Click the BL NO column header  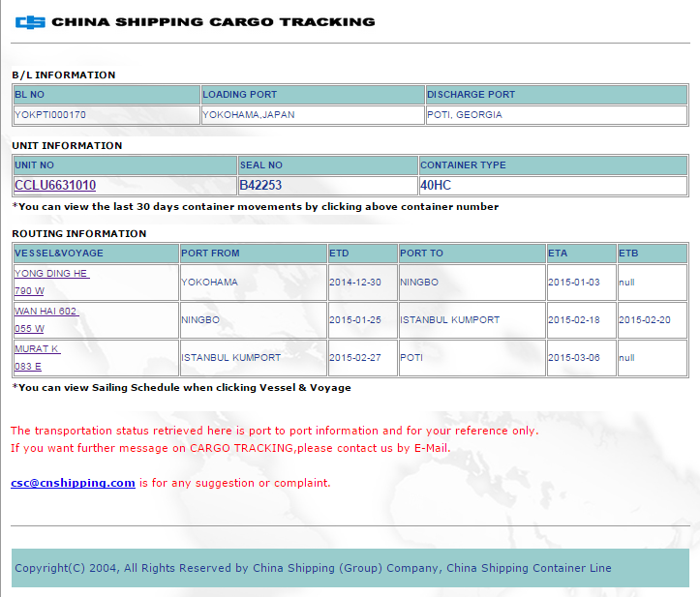point(107,95)
